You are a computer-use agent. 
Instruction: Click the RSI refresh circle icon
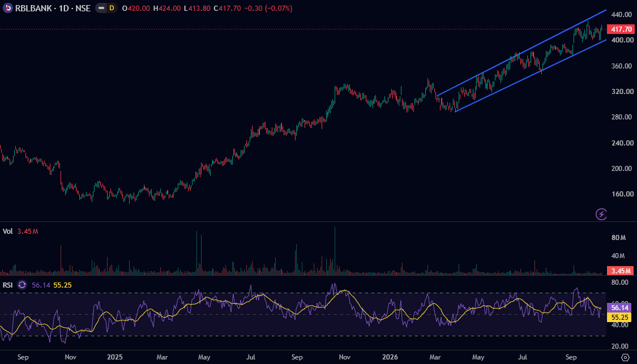coord(22,285)
